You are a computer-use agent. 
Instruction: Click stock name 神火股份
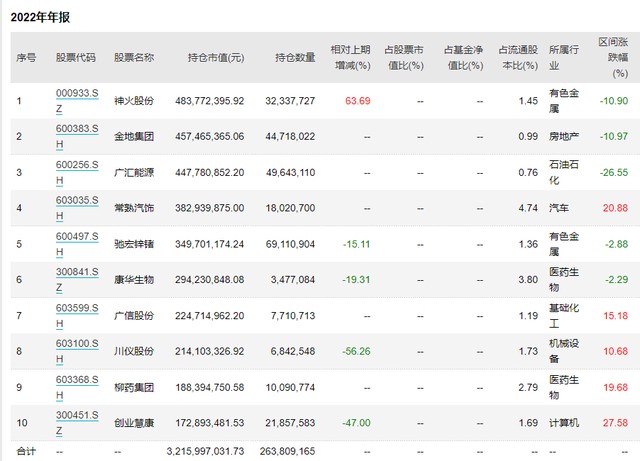click(134, 101)
